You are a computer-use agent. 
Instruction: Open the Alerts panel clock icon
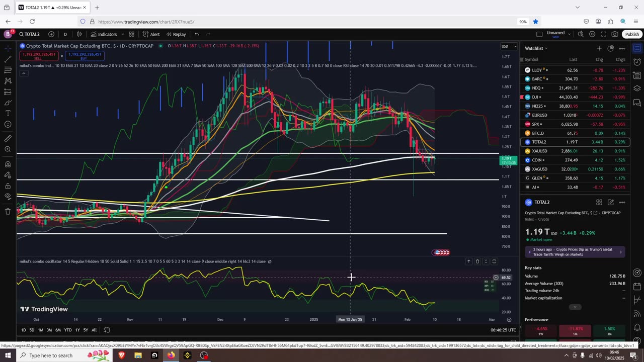(637, 62)
